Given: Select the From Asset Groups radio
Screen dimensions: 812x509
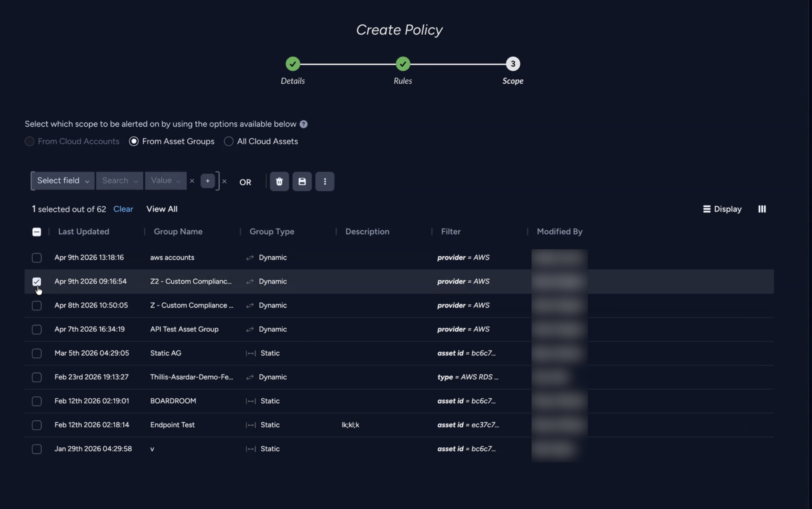Looking at the screenshot, I should [134, 141].
